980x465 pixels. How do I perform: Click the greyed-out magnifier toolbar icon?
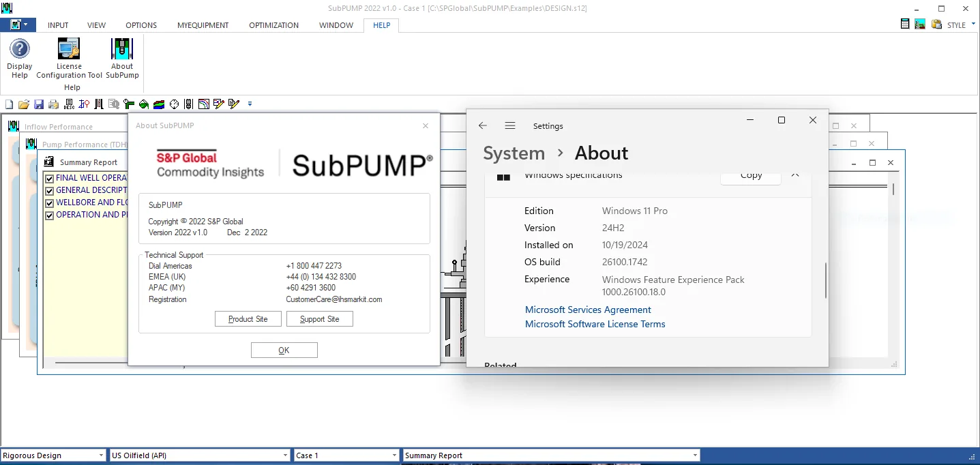point(113,104)
